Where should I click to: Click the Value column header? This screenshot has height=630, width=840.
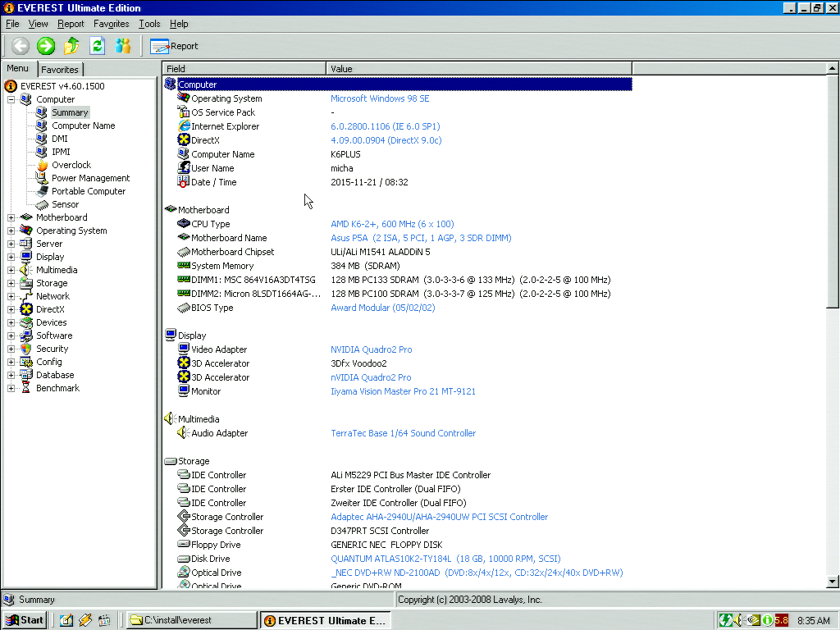[479, 69]
